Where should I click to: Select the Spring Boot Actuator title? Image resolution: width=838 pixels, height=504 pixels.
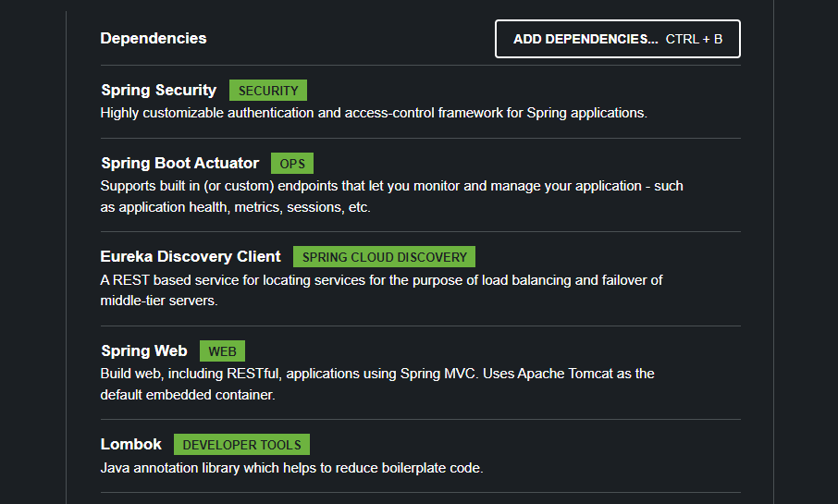[180, 163]
